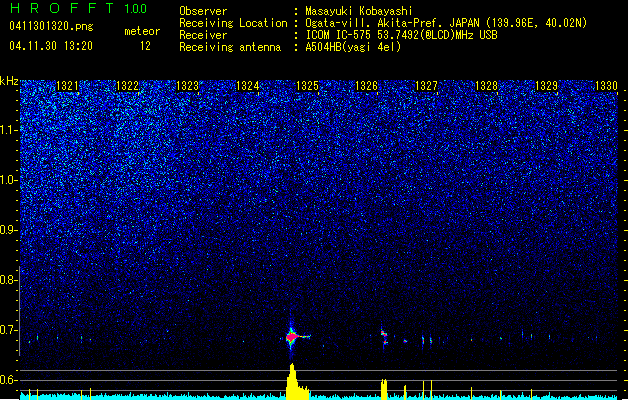
Task: Click the 1327 time marker
Action: 426,86
